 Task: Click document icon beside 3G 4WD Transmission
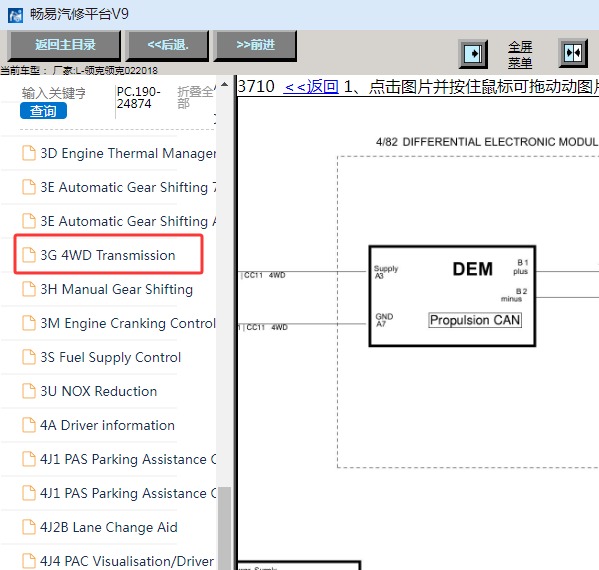[x=29, y=255]
